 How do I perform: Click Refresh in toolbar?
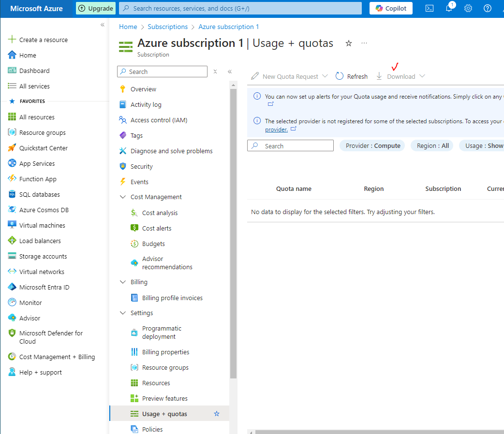pos(351,76)
